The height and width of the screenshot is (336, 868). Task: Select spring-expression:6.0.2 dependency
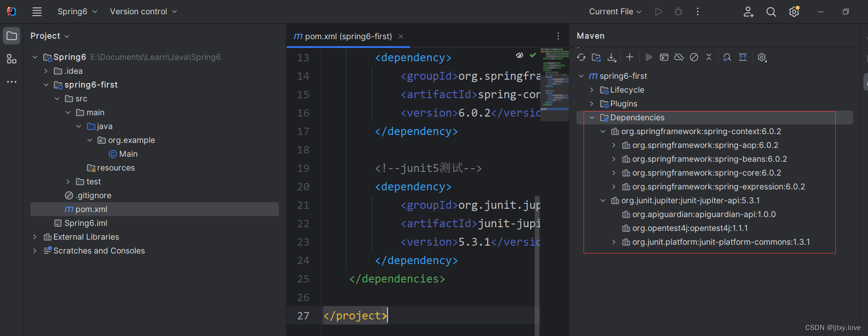click(x=713, y=187)
